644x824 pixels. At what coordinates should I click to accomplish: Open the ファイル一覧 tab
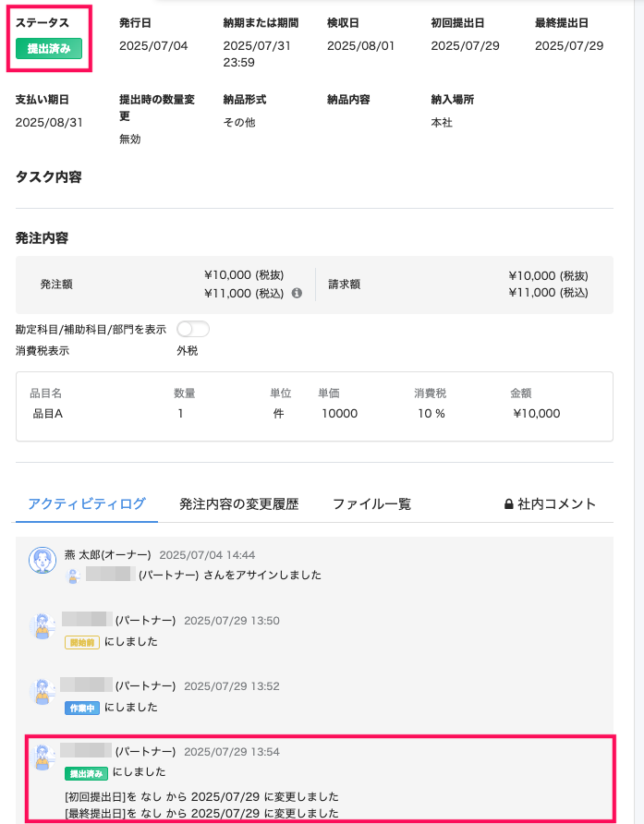pyautogui.click(x=371, y=504)
